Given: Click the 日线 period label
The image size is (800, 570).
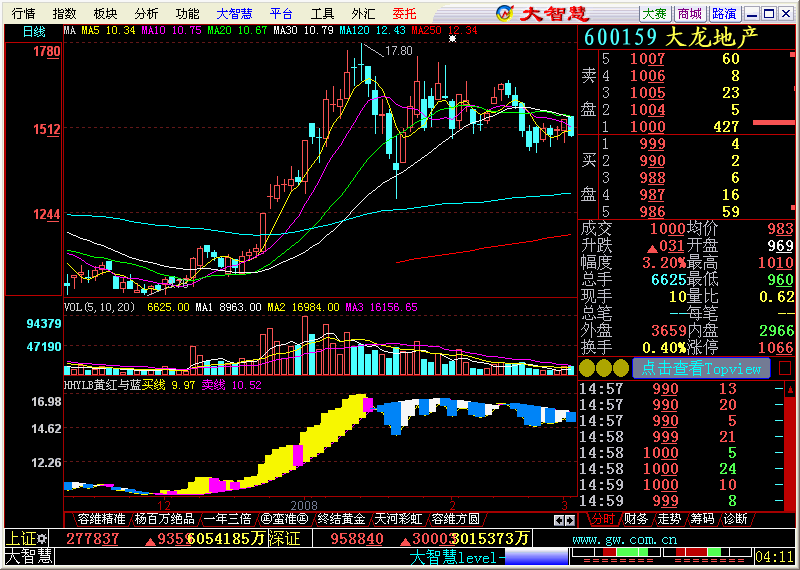Looking at the screenshot, I should pyautogui.click(x=34, y=32).
